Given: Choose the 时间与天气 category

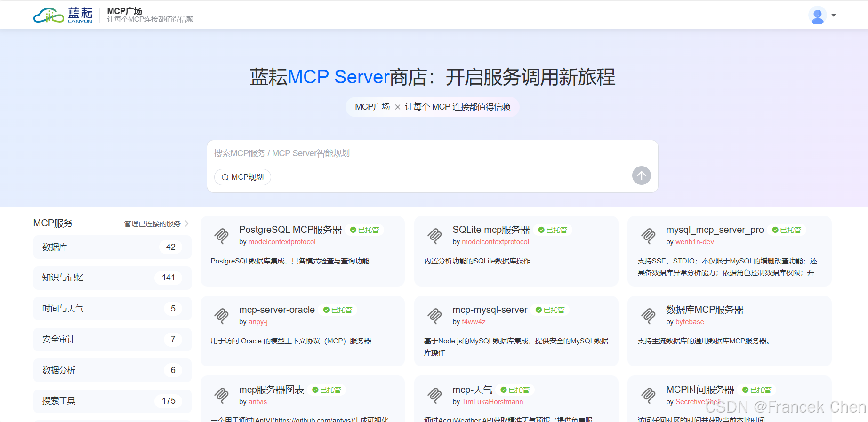Looking at the screenshot, I should click(x=112, y=309).
